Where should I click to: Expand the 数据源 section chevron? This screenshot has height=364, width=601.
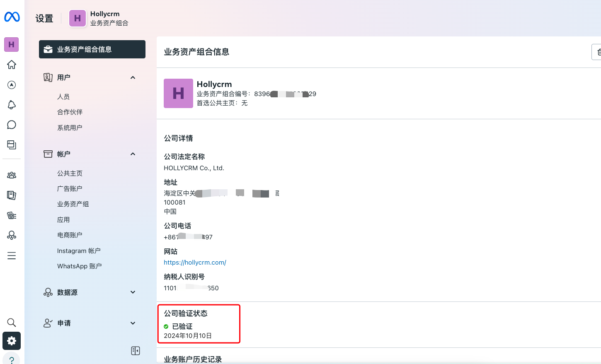coord(133,292)
